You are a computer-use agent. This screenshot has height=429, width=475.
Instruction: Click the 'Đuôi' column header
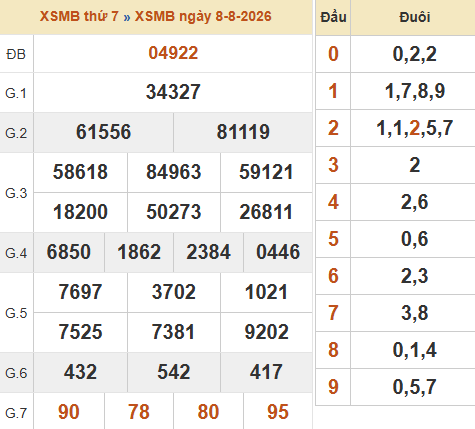coord(415,17)
